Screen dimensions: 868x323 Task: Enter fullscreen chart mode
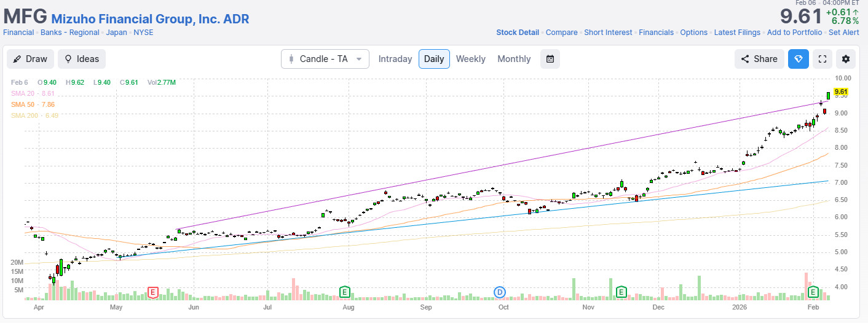tap(822, 59)
